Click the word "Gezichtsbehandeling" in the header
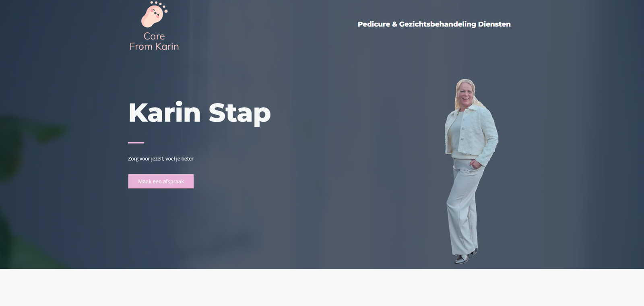644x306 pixels. point(438,24)
